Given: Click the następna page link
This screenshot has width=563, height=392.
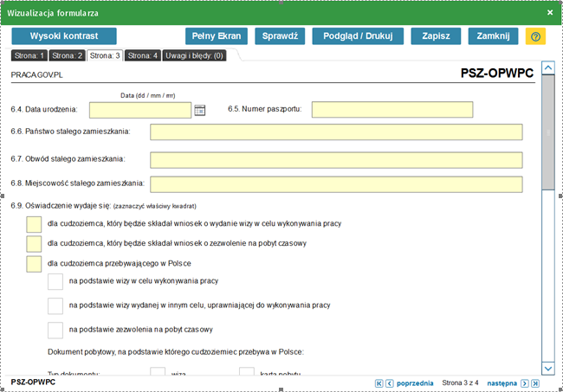Looking at the screenshot, I should (x=502, y=383).
